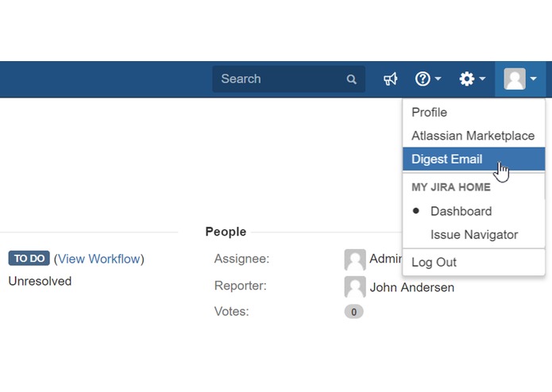Choose Atlassian Marketplace in the user menu
Screen dimensions: 552x392
point(474,136)
